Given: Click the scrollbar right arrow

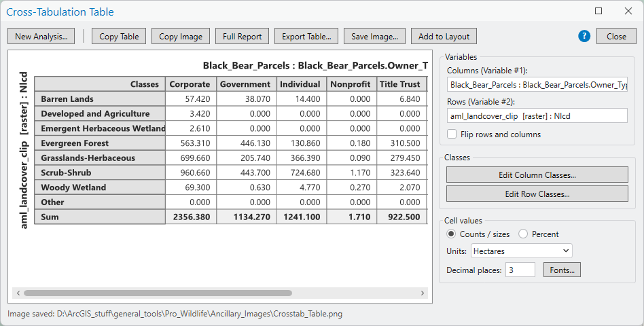Looking at the screenshot, I should pos(423,293).
